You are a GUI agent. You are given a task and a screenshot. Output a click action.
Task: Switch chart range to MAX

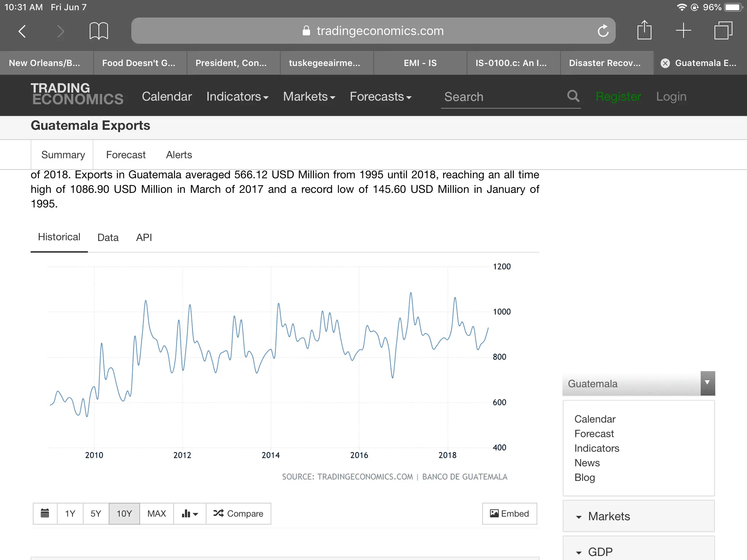(156, 513)
